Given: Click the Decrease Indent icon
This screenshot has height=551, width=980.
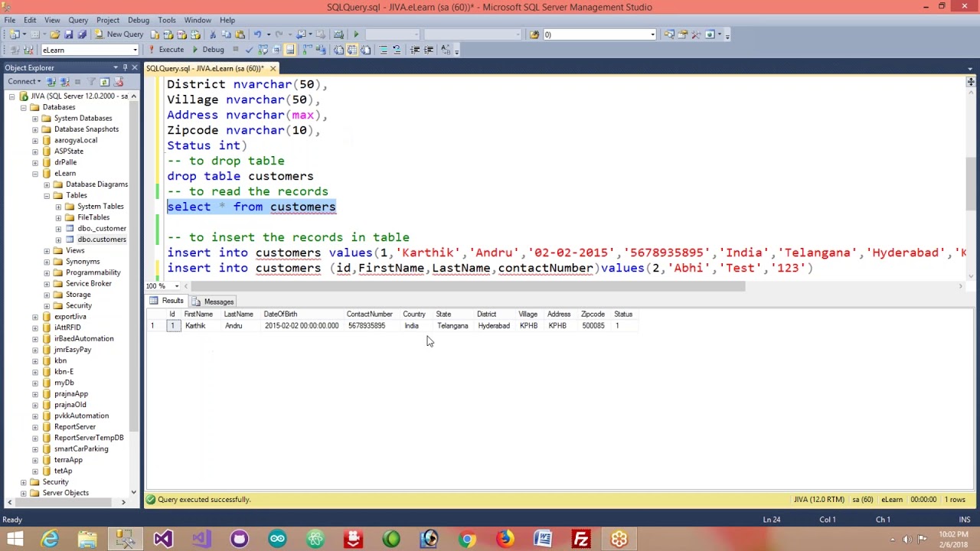Looking at the screenshot, I should pyautogui.click(x=414, y=50).
